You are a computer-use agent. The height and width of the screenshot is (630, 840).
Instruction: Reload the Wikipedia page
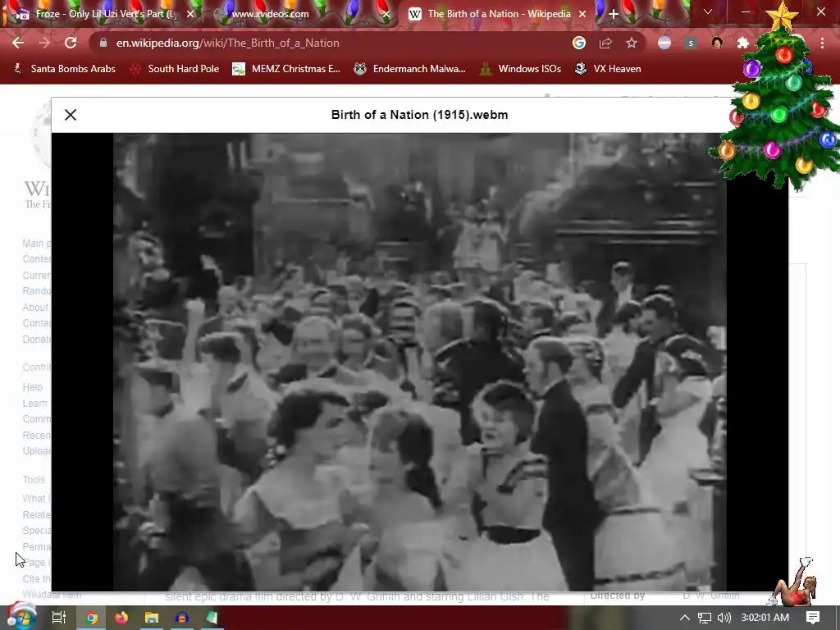[x=71, y=43]
